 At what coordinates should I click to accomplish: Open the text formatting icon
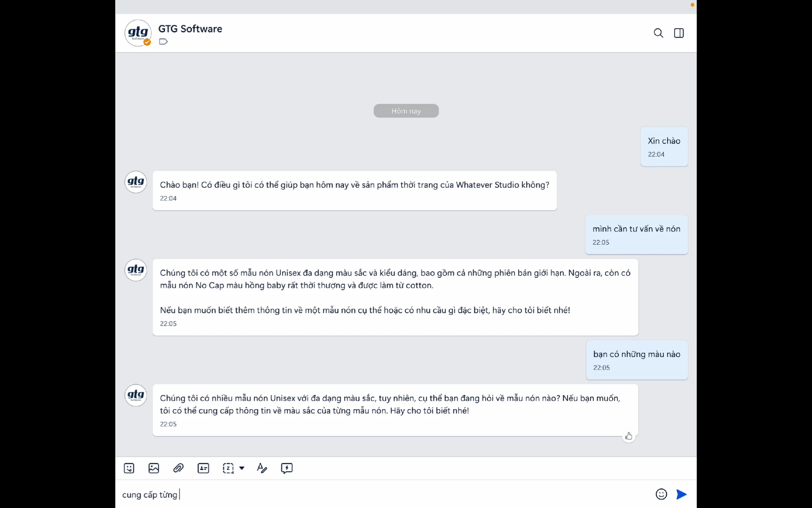[x=262, y=468]
